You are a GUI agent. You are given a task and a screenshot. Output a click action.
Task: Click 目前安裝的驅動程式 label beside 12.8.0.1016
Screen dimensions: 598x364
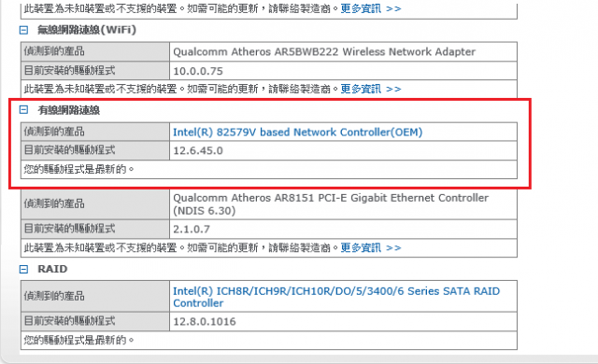coord(69,321)
